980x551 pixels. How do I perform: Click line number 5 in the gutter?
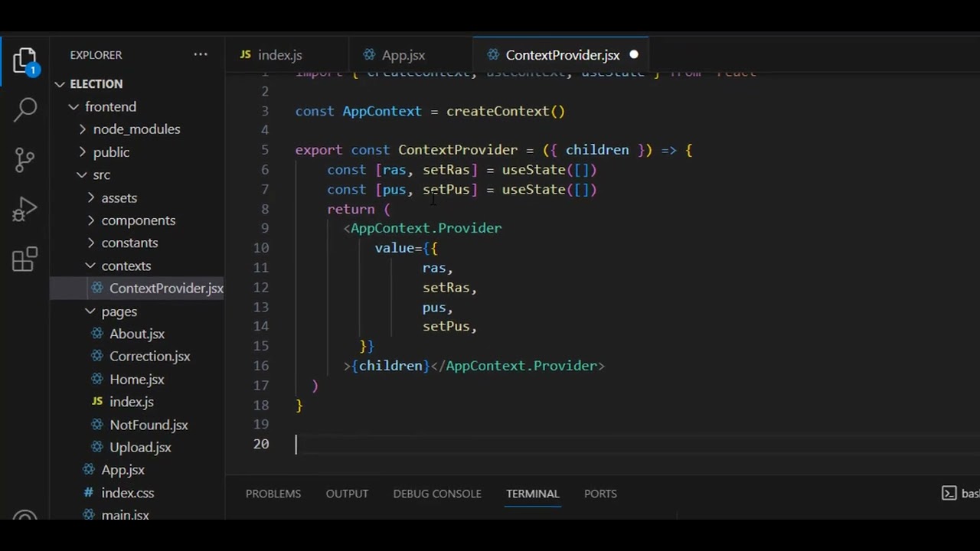[265, 150]
